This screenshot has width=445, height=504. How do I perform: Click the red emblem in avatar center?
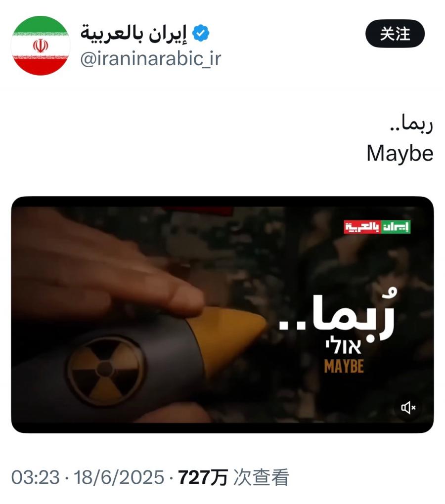click(x=41, y=45)
